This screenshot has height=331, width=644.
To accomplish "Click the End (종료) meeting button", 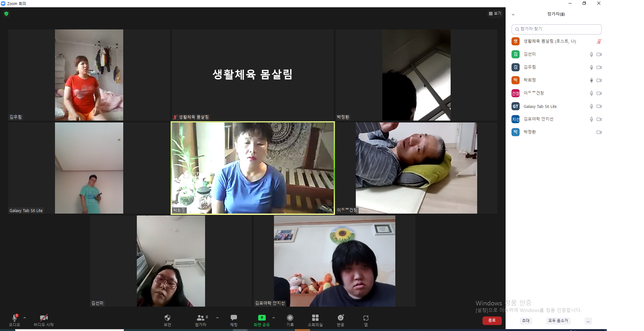I will [492, 321].
